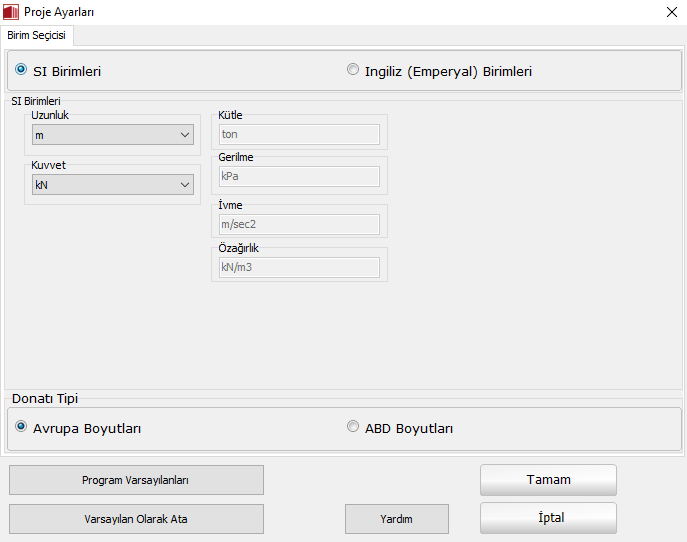Expand the Kuvvet unit dropdown

coord(113,184)
